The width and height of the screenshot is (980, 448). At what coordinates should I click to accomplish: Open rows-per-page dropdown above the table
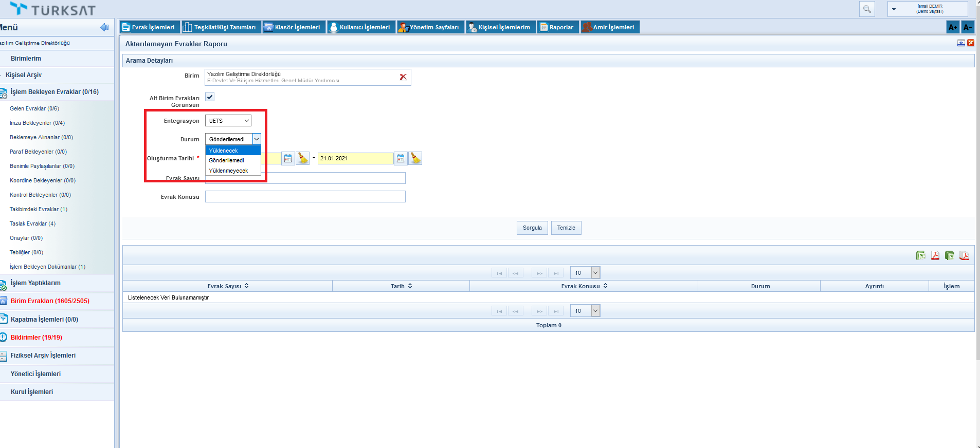[595, 273]
